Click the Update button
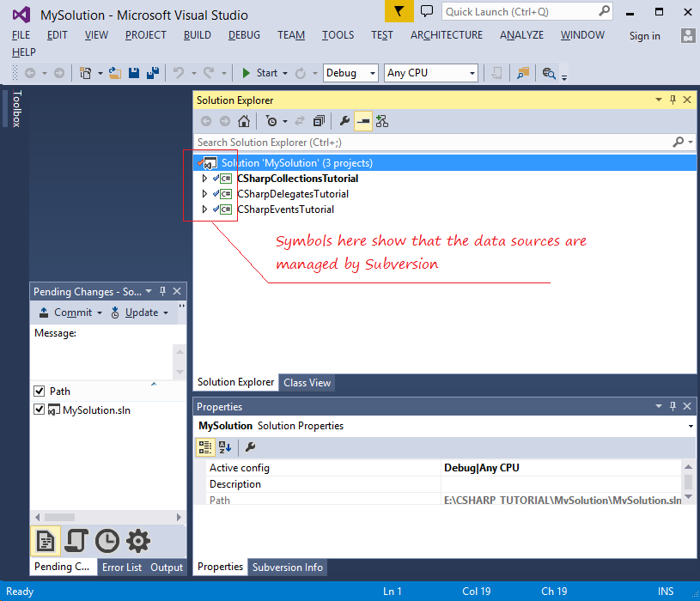The width and height of the screenshot is (700, 601). pyautogui.click(x=134, y=313)
